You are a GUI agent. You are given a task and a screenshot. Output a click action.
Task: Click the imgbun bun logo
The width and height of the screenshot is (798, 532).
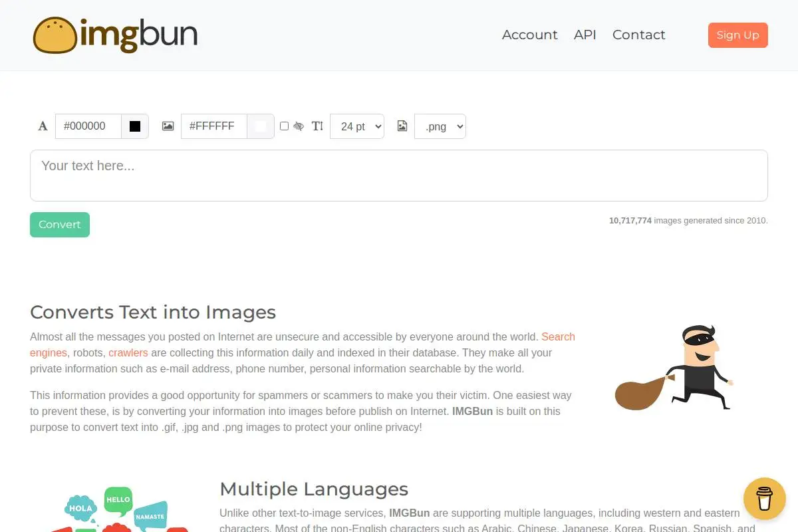pos(116,35)
